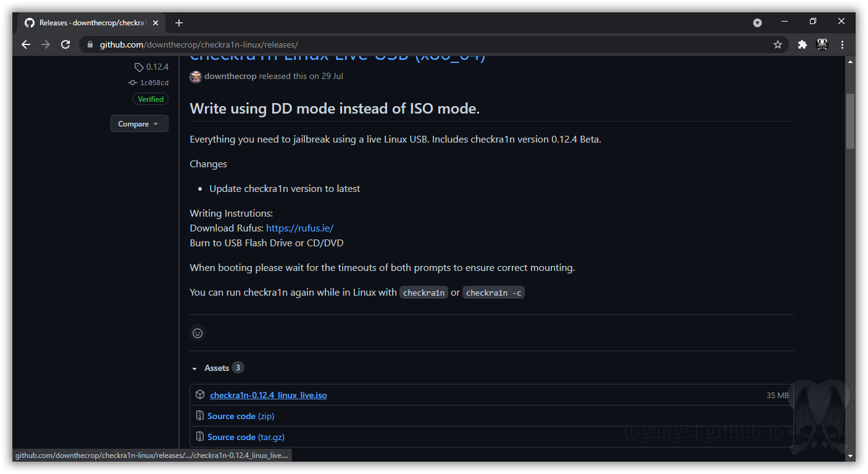
Task: Click 'Update checkra1n version to latest' bullet
Action: pos(285,189)
